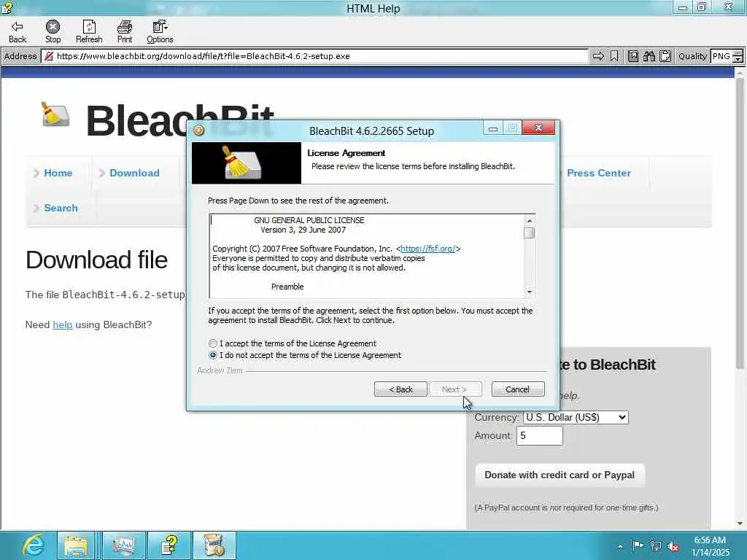
Task: Open Internet Explorer from the taskbar
Action: (x=33, y=545)
